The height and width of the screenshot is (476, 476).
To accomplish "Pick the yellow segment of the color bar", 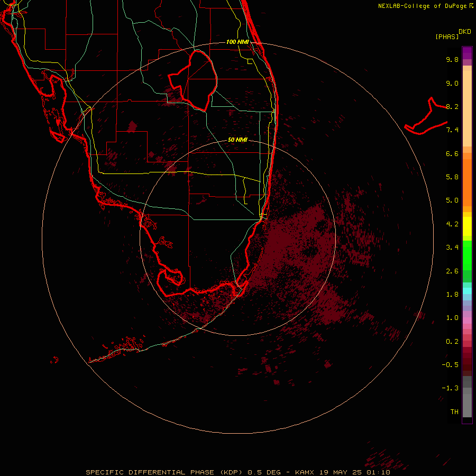I will pyautogui.click(x=467, y=226).
